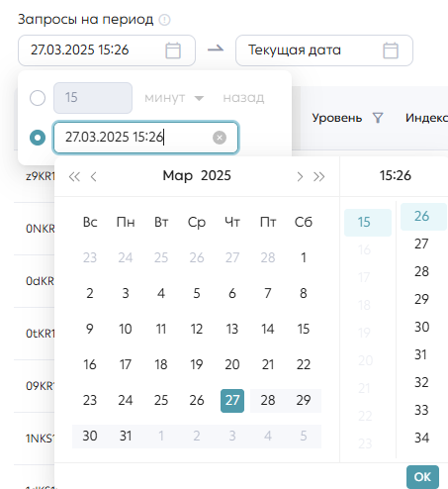448x489 pixels.
Task: Click the Запросы на период label
Action: point(85,20)
